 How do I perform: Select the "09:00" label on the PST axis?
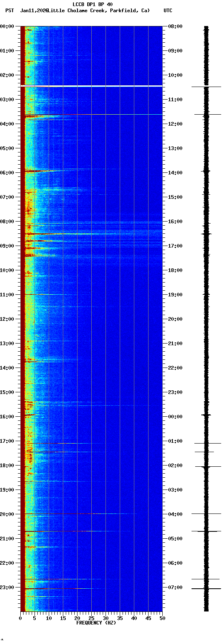click(x=7, y=246)
